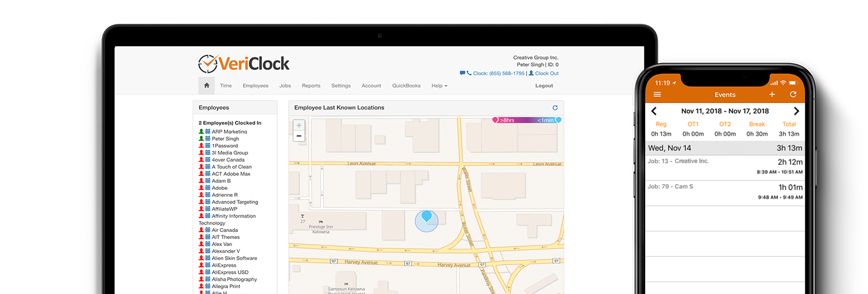868x294 pixels.
Task: Open calendar icon beside ARP Marketing
Action: coord(208,132)
